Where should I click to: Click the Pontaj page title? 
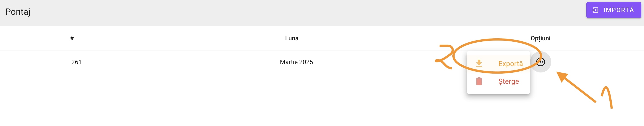pyautogui.click(x=18, y=12)
